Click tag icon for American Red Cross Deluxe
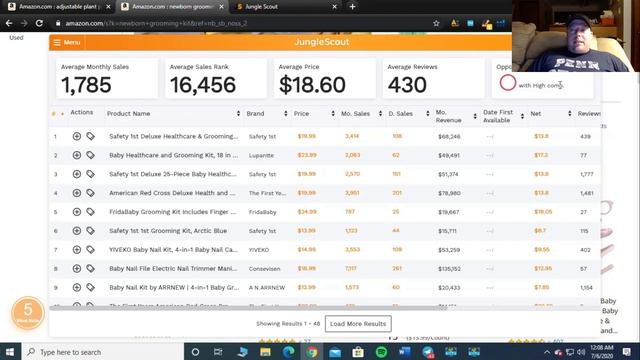The image size is (640, 360). (x=90, y=193)
